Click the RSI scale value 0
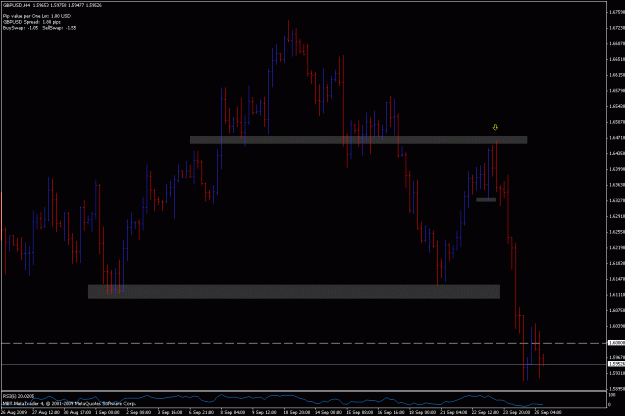The height and width of the screenshot is (416, 625). [610, 404]
